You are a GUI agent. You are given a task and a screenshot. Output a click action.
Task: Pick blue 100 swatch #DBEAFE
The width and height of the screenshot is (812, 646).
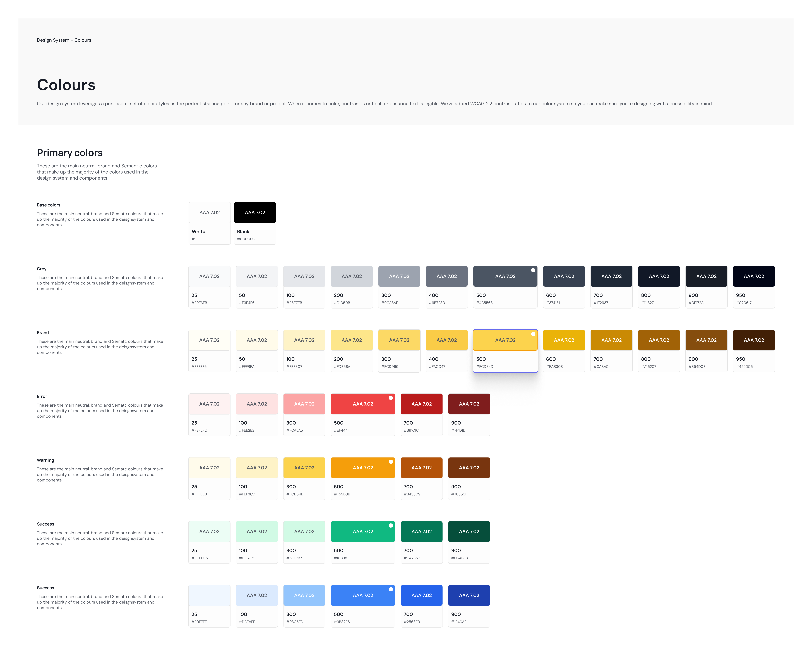click(x=257, y=606)
